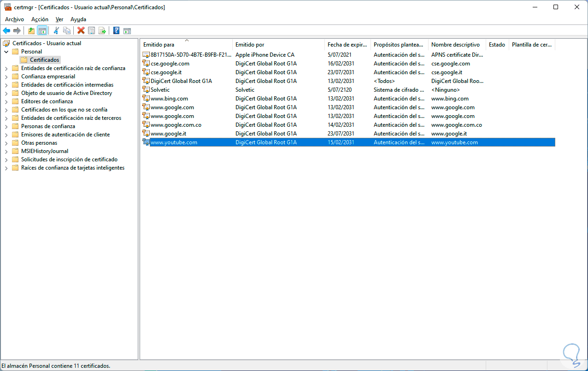Toggle the Show/Hide console tree icon
The width and height of the screenshot is (588, 371).
(x=42, y=30)
